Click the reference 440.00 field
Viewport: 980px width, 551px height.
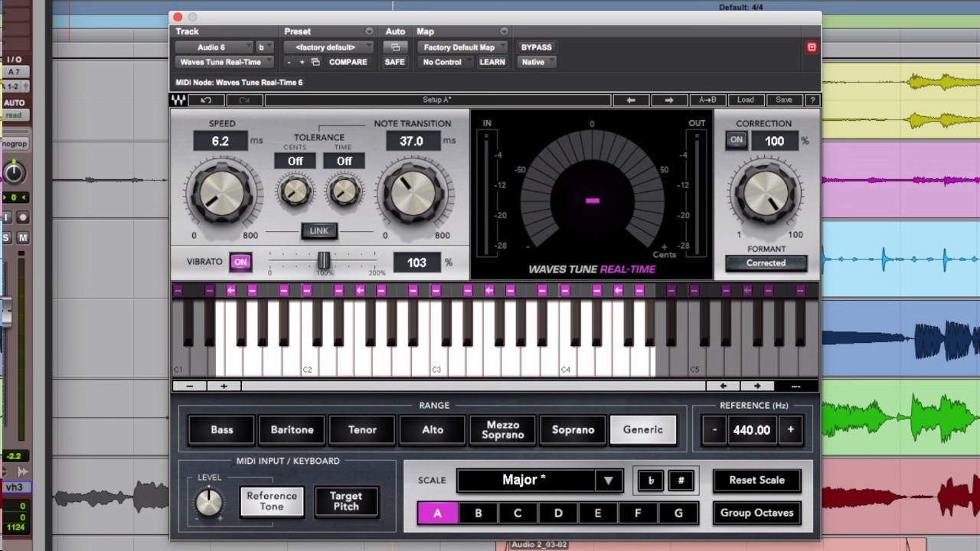[752, 430]
